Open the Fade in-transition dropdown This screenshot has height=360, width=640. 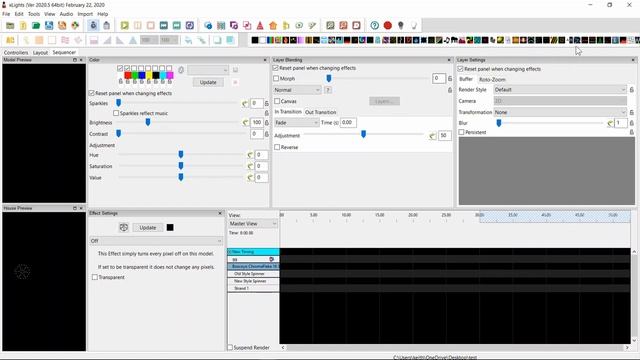296,122
